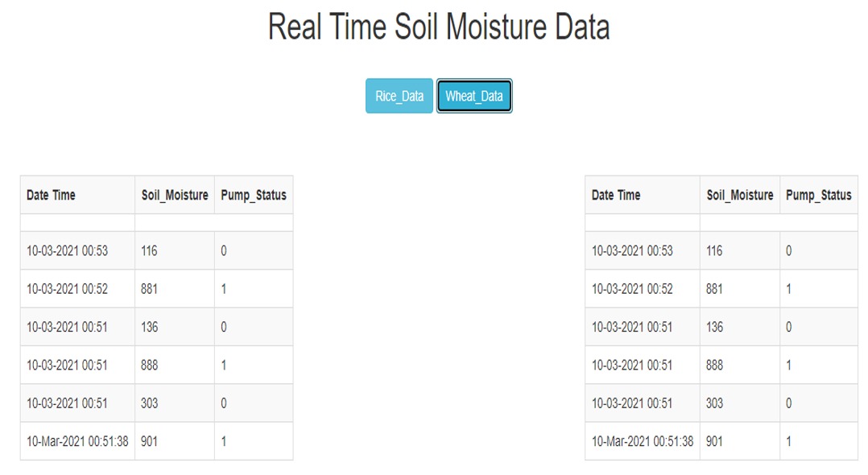Click the left table's Pump_Status column header
The height and width of the screenshot is (475, 868).
(x=253, y=194)
